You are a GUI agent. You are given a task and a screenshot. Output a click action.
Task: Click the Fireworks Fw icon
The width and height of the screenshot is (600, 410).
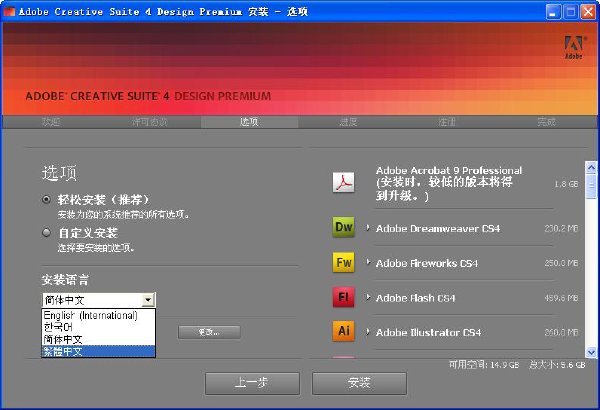coord(343,262)
